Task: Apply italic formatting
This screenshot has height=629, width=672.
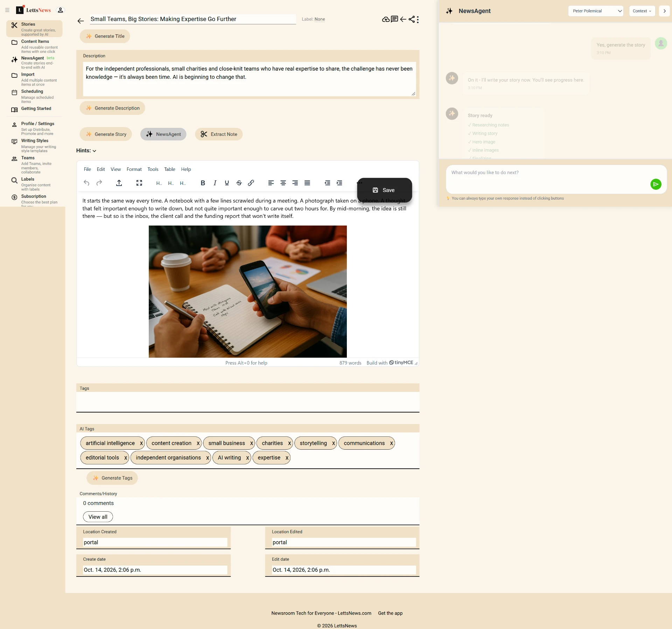Action: [x=215, y=183]
